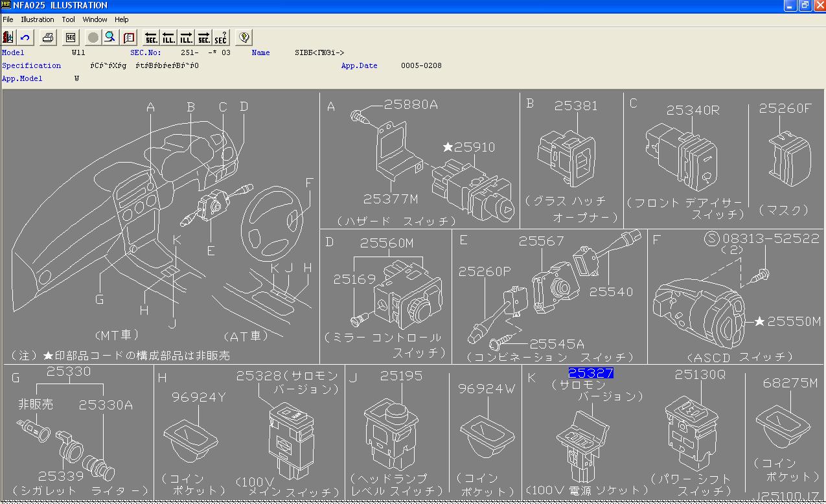Select part number 25910 hazard switch
Viewport: 826px width, 504px height.
(474, 148)
